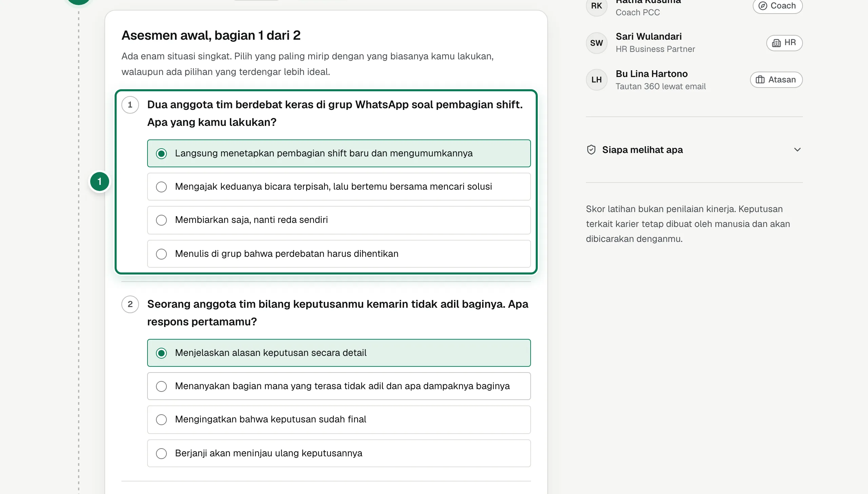
Task: Select 'Mengajak keduanya bicara terpisah' option
Action: coord(339,187)
